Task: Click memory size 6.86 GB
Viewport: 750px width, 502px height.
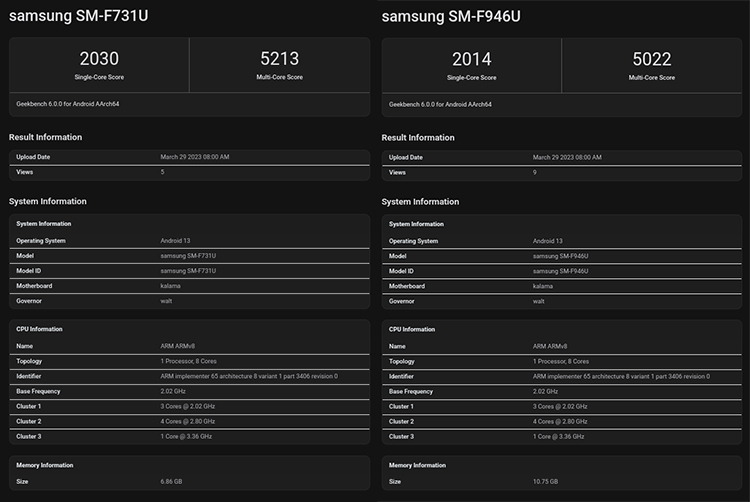Action: 171,481
